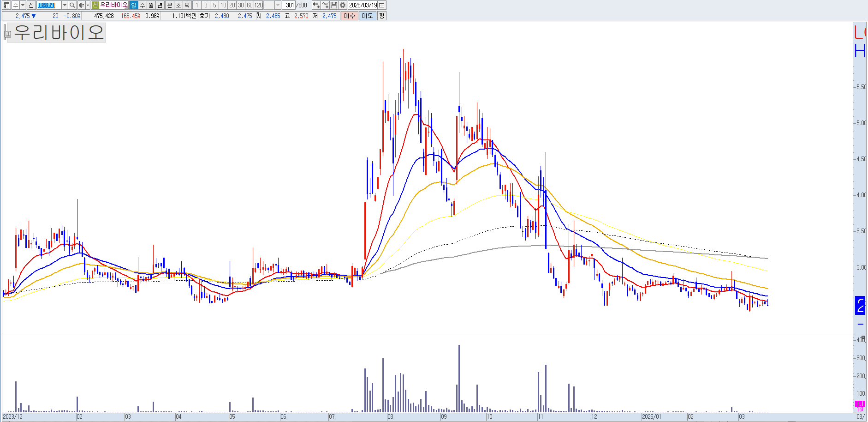Click the line-chart add tool icon

[325, 5]
